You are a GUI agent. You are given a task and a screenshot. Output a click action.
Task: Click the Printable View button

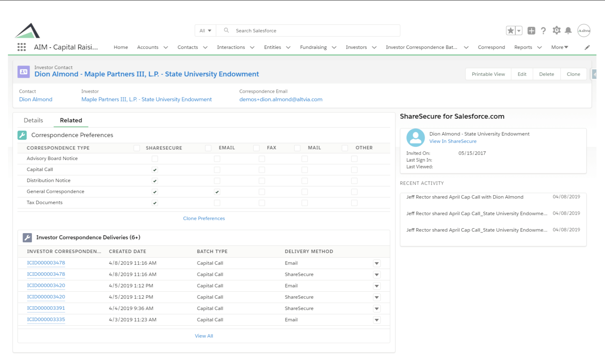point(488,74)
